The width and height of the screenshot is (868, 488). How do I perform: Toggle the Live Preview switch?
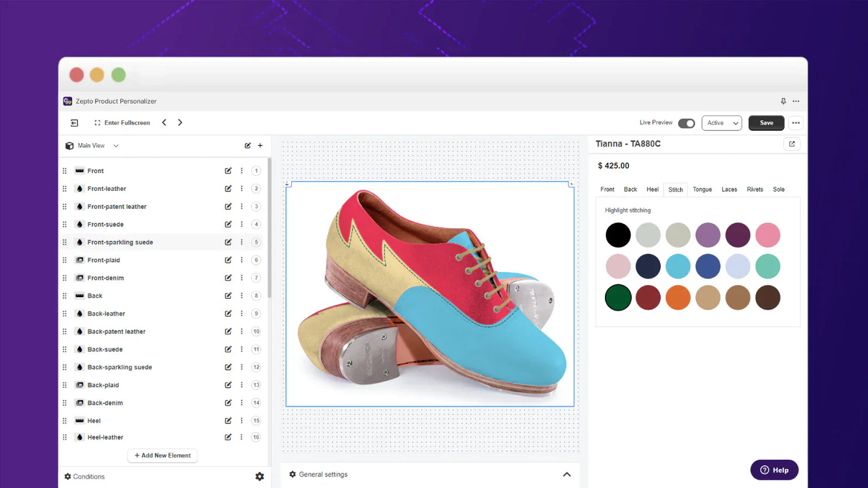click(686, 123)
